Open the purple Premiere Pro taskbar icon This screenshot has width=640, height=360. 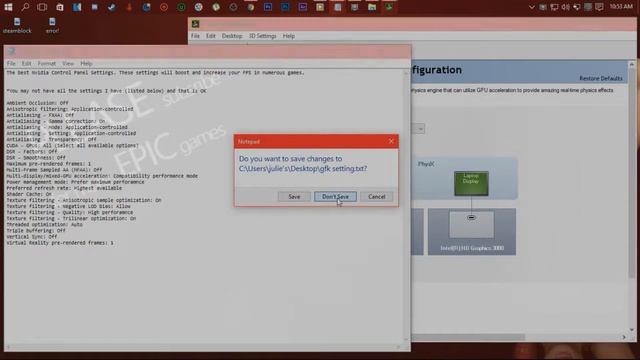[303, 7]
